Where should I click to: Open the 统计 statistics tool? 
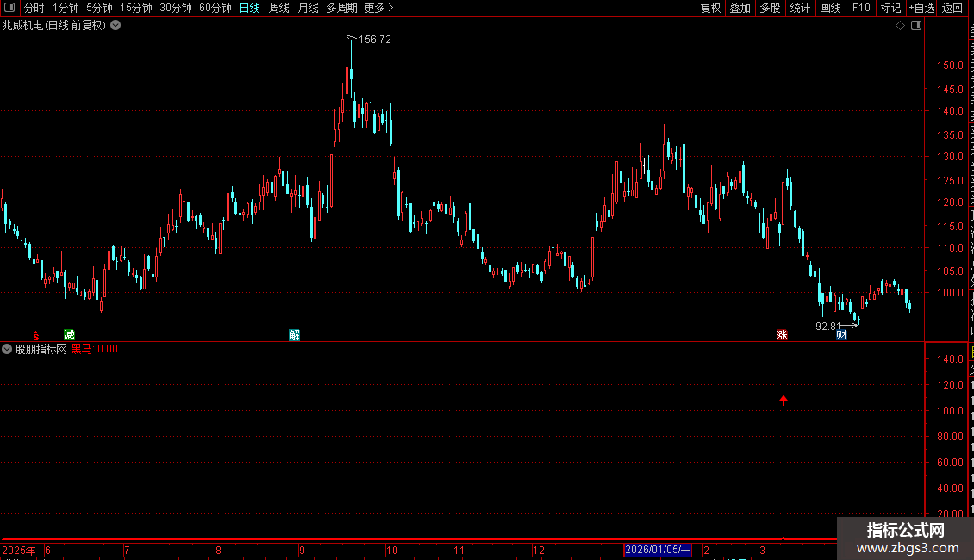tap(800, 8)
